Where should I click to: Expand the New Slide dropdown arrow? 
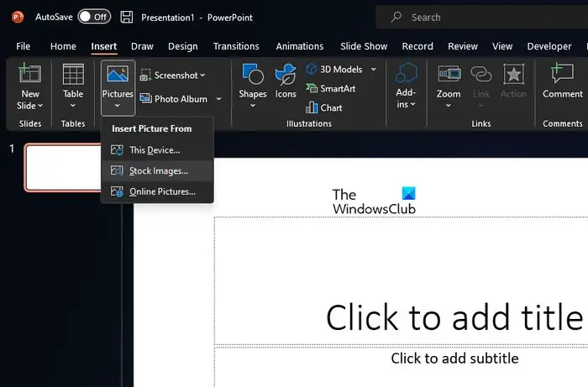tap(40, 106)
